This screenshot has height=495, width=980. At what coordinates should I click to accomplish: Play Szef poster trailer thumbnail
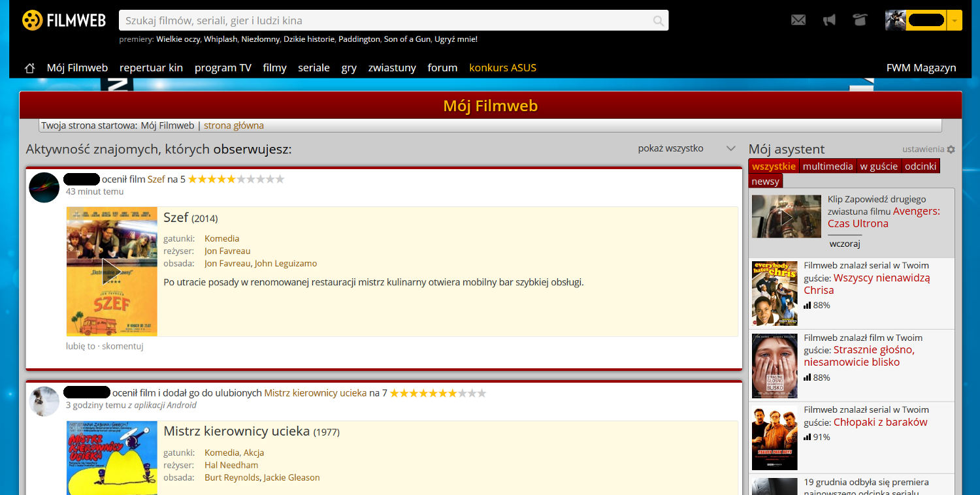[112, 272]
